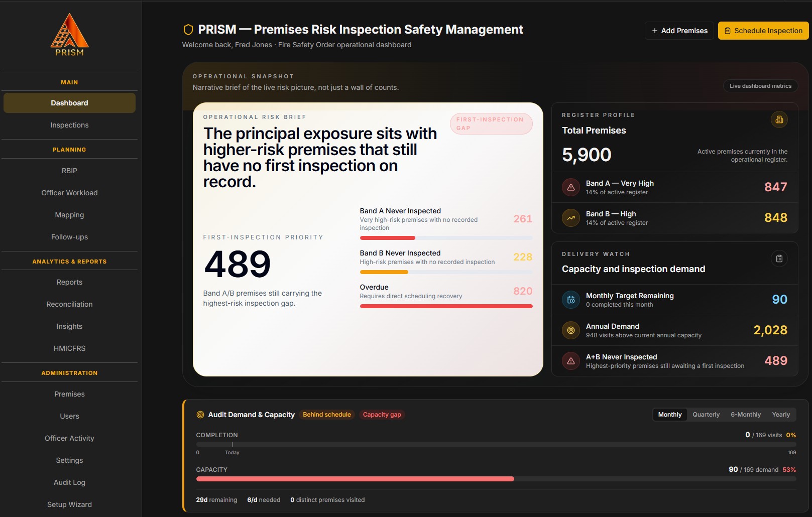Click the A+B Never Inspected warning icon
The image size is (812, 517).
(x=570, y=361)
